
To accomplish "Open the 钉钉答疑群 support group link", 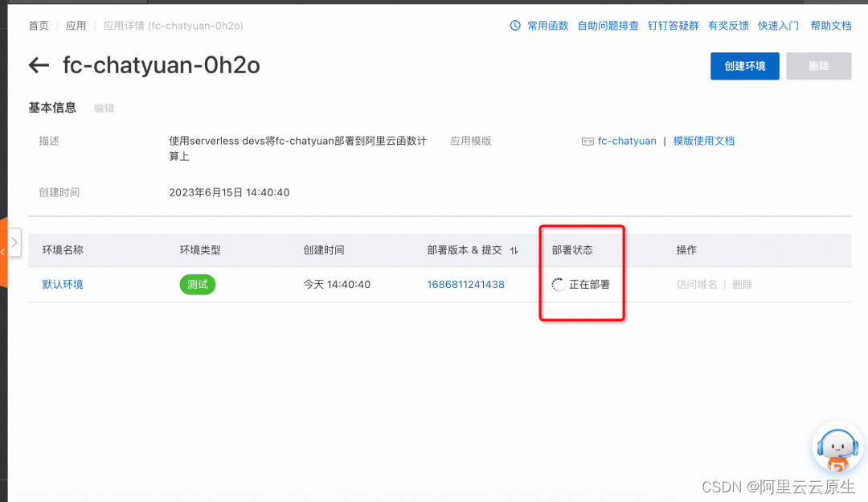I will coord(673,25).
